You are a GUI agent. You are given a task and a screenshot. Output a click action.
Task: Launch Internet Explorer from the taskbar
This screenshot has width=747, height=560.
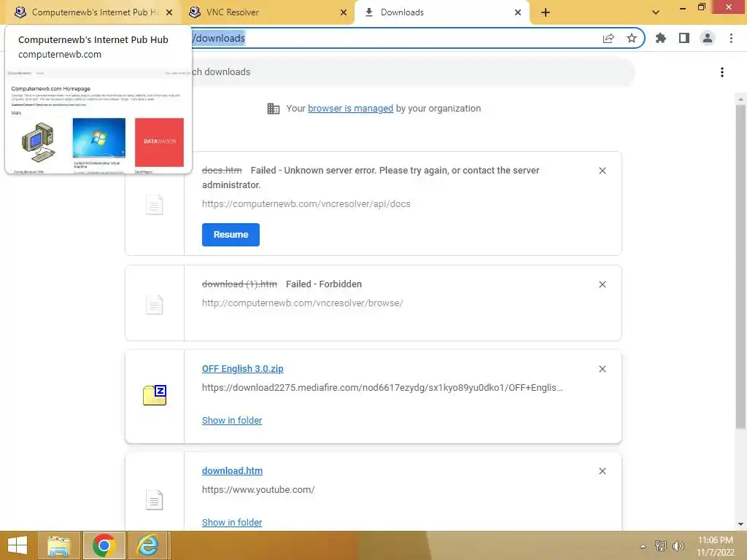tap(147, 545)
